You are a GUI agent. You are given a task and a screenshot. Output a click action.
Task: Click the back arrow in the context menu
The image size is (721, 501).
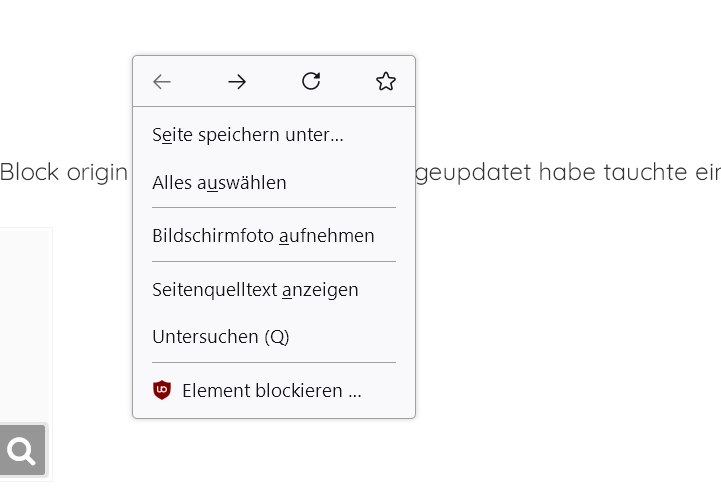(162, 82)
